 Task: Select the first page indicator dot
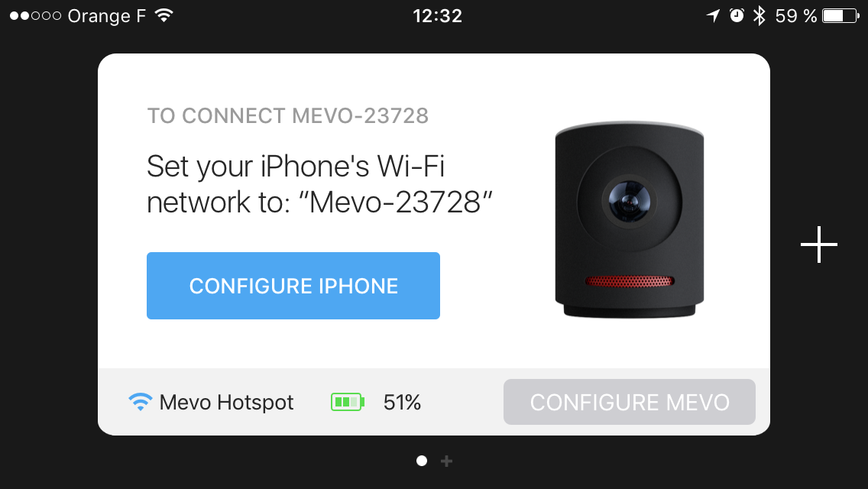[422, 461]
